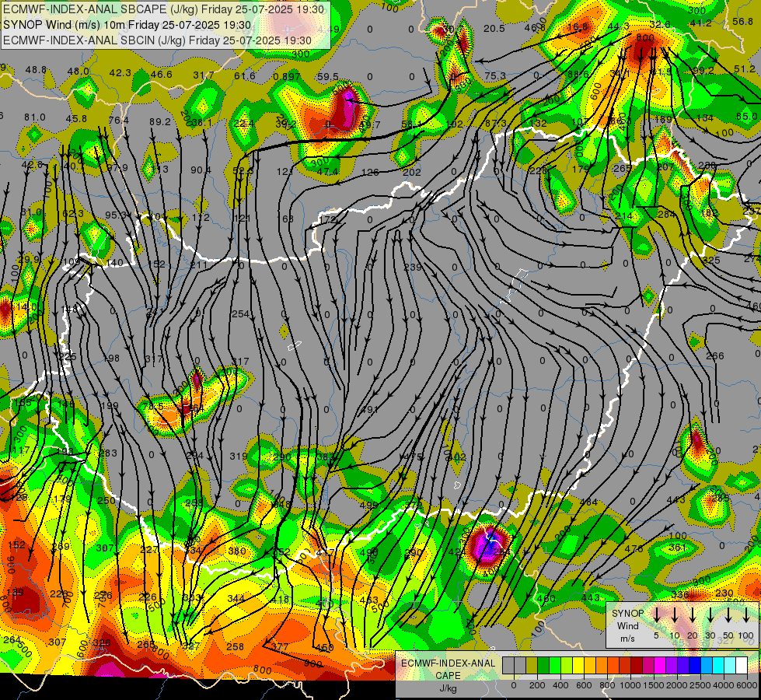761x700 pixels.
Task: Click the map value 59.5
Action: pyautogui.click(x=327, y=76)
